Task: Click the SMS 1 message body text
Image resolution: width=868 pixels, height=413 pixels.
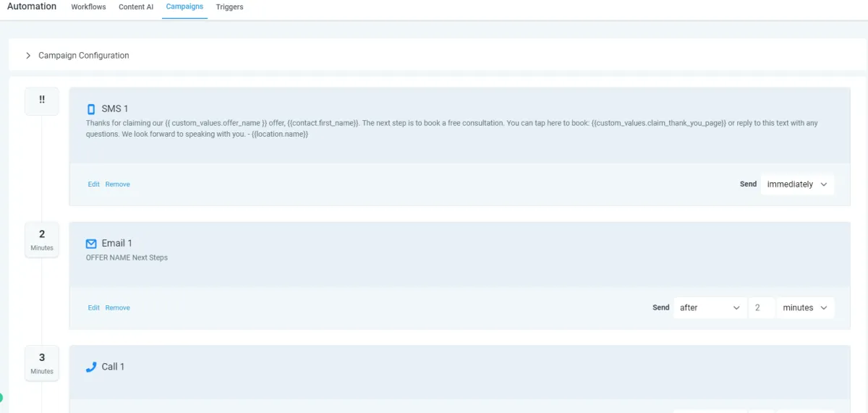Action: tap(452, 129)
